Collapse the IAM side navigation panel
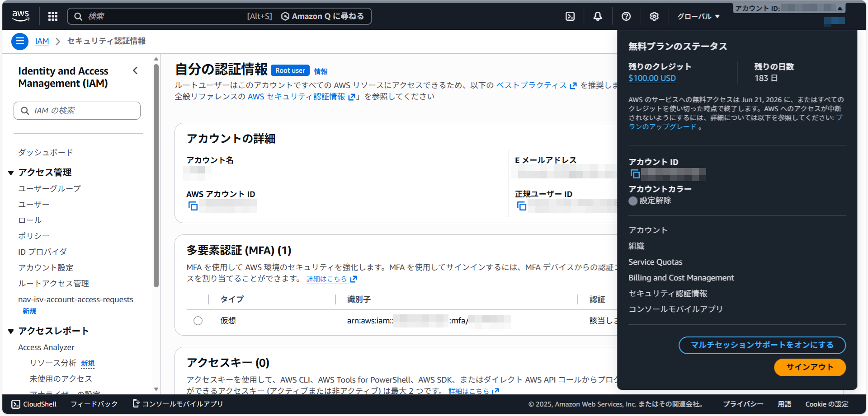Viewport: 868px width, 416px height. click(135, 70)
